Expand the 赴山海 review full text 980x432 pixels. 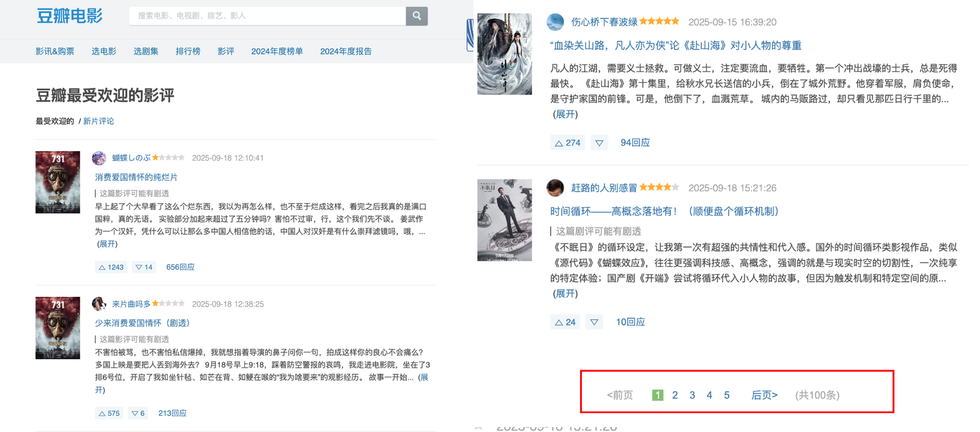(x=565, y=114)
